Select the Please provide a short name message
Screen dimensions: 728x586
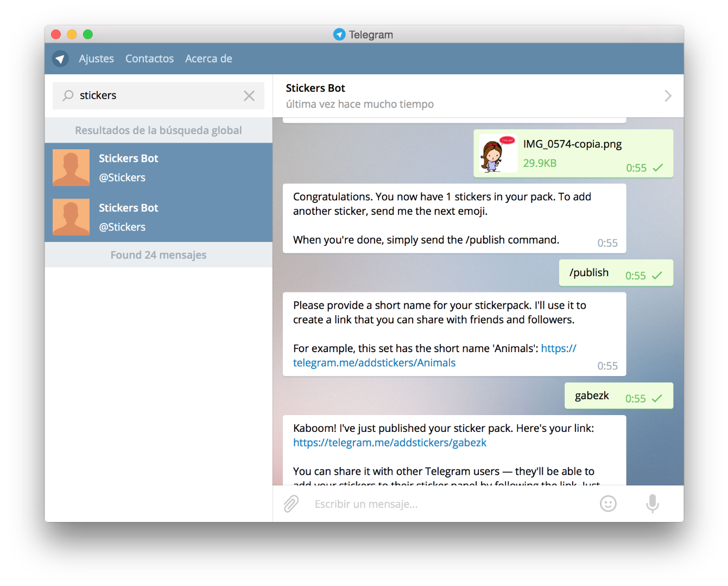pyautogui.click(x=454, y=334)
